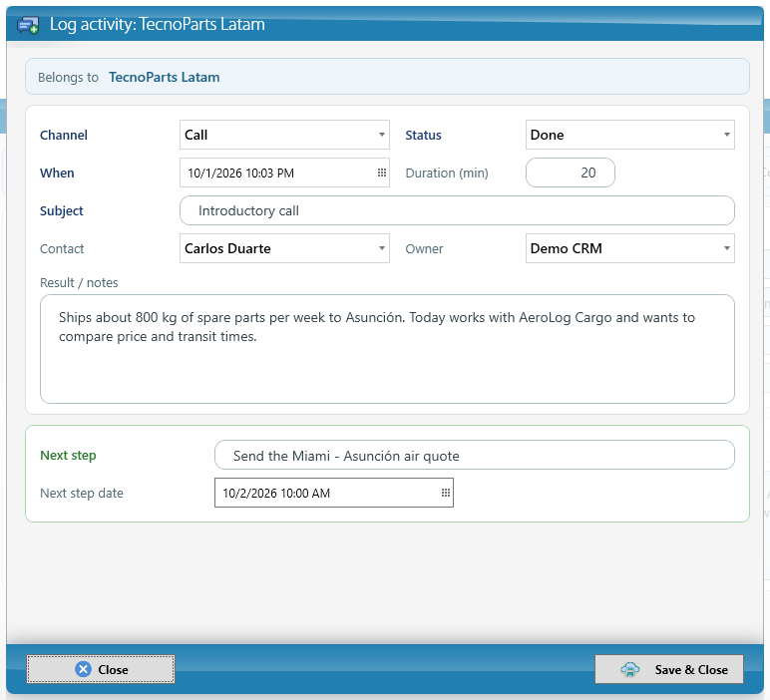770x700 pixels.
Task: Open the calendar picker for When field
Action: [x=382, y=173]
